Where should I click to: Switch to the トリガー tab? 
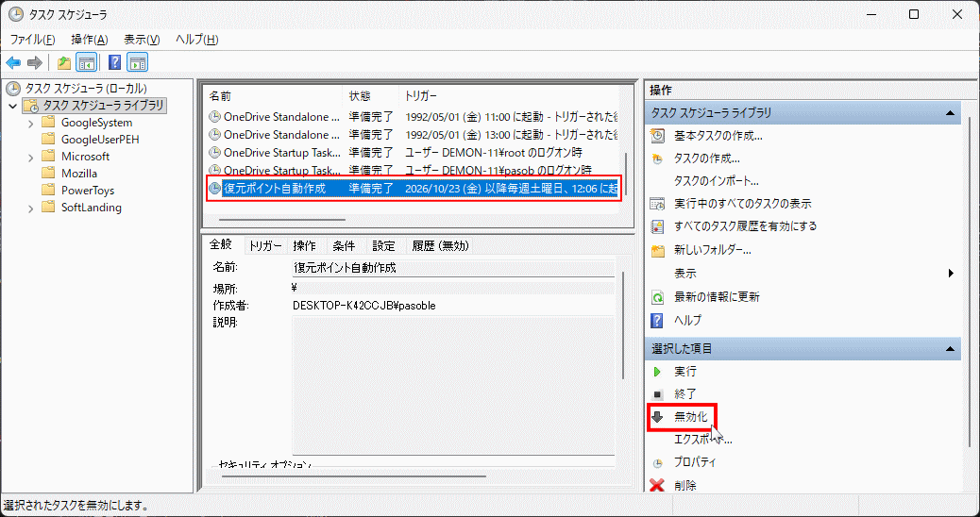click(x=265, y=246)
